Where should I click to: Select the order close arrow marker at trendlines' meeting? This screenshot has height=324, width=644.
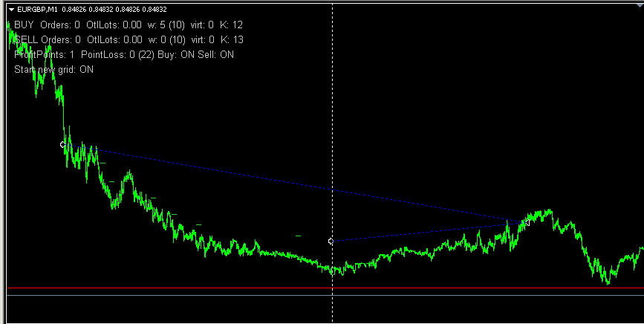pyautogui.click(x=527, y=223)
